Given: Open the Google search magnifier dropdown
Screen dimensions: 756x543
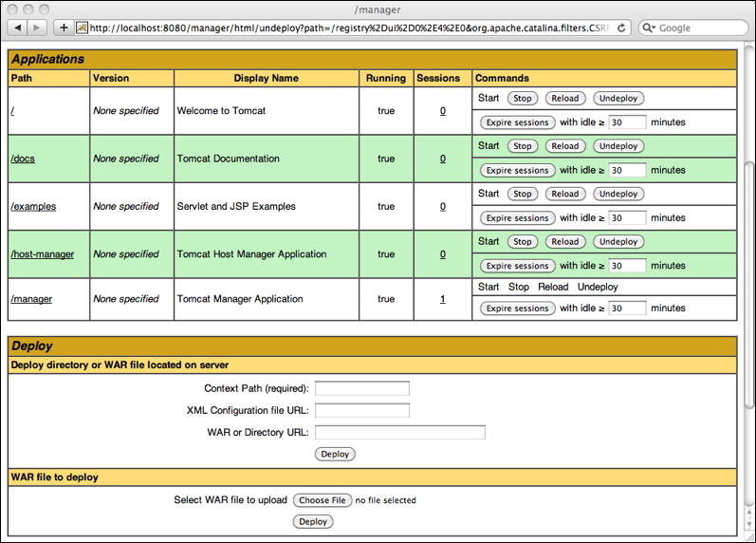Looking at the screenshot, I should [x=650, y=28].
